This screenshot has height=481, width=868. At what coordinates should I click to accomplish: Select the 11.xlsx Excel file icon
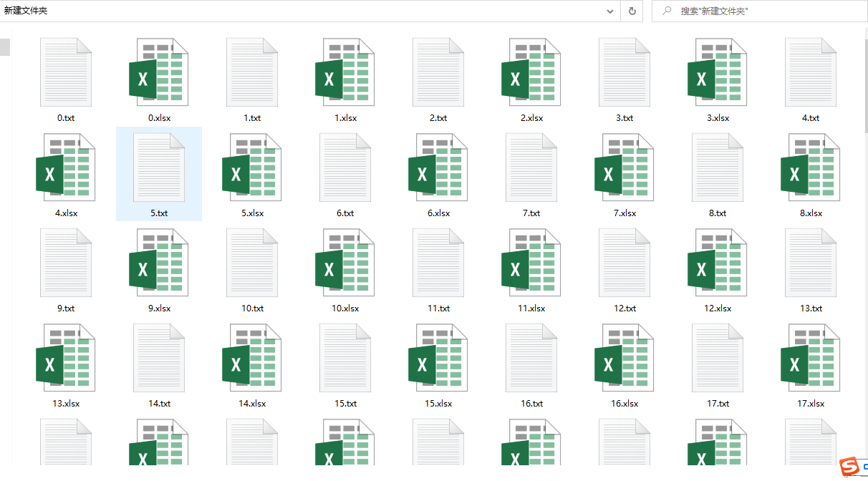click(x=531, y=261)
